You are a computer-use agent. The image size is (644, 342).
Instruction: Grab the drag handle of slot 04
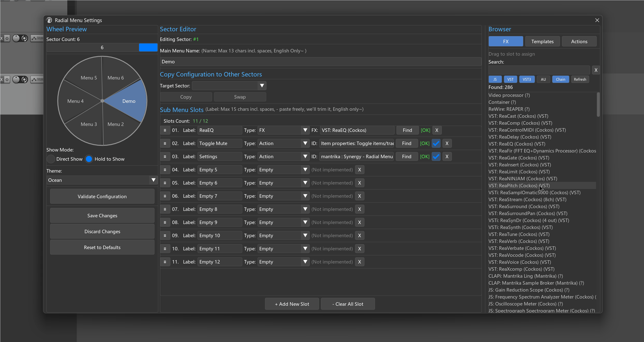165,170
